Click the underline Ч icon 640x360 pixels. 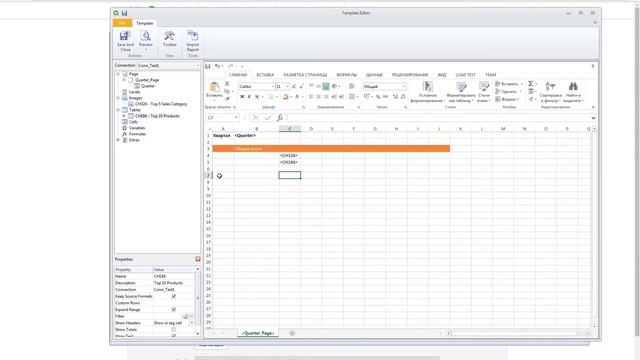pos(257,97)
